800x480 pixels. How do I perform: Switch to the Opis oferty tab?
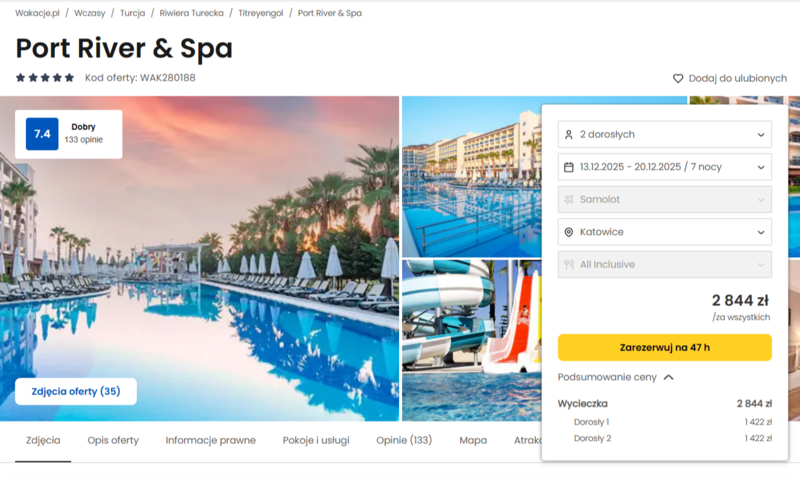pyautogui.click(x=113, y=440)
